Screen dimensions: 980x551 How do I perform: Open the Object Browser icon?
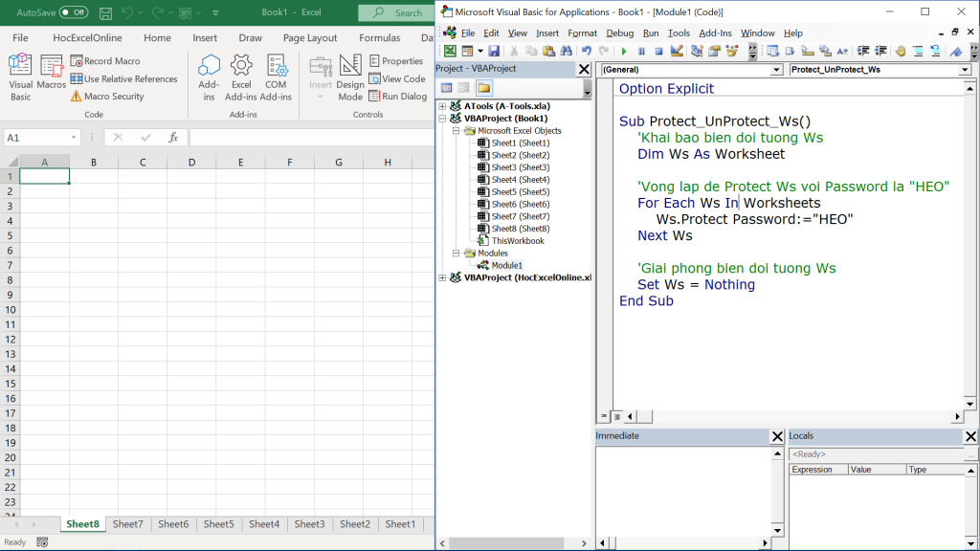729,50
